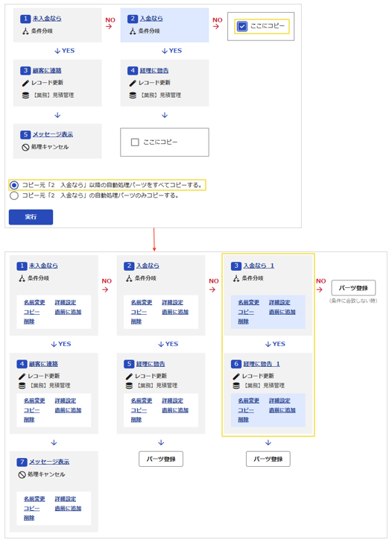Viewport: 392px width, 540px height.
Task: Click the 実行 button
Action: pyautogui.click(x=31, y=217)
